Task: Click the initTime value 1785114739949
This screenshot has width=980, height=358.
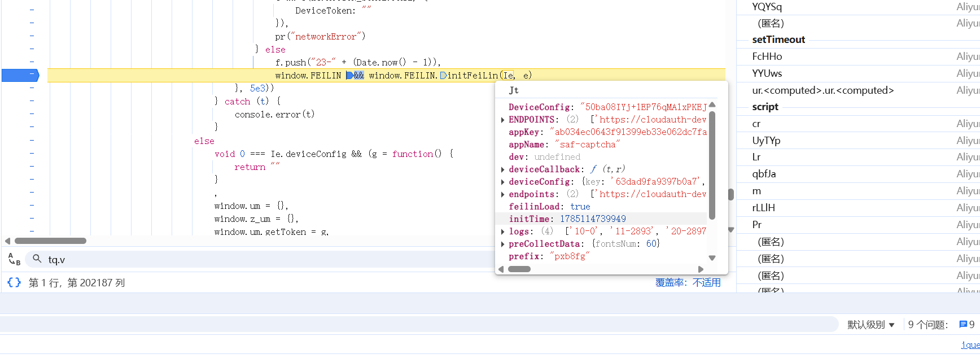Action: point(593,219)
